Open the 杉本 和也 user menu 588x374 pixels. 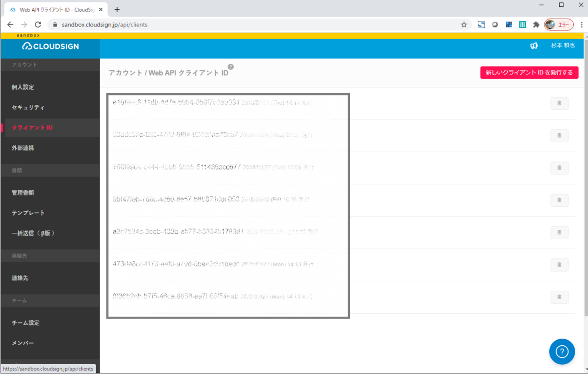(x=563, y=45)
